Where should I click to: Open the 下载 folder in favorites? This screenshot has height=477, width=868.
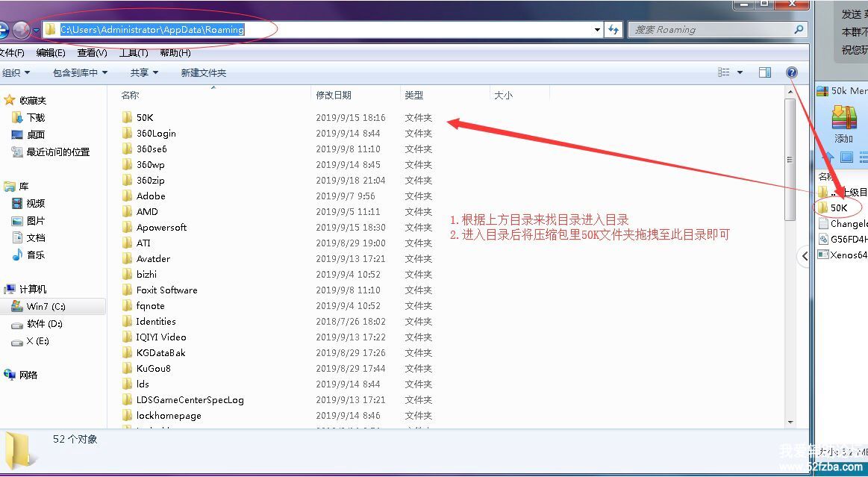pyautogui.click(x=35, y=117)
